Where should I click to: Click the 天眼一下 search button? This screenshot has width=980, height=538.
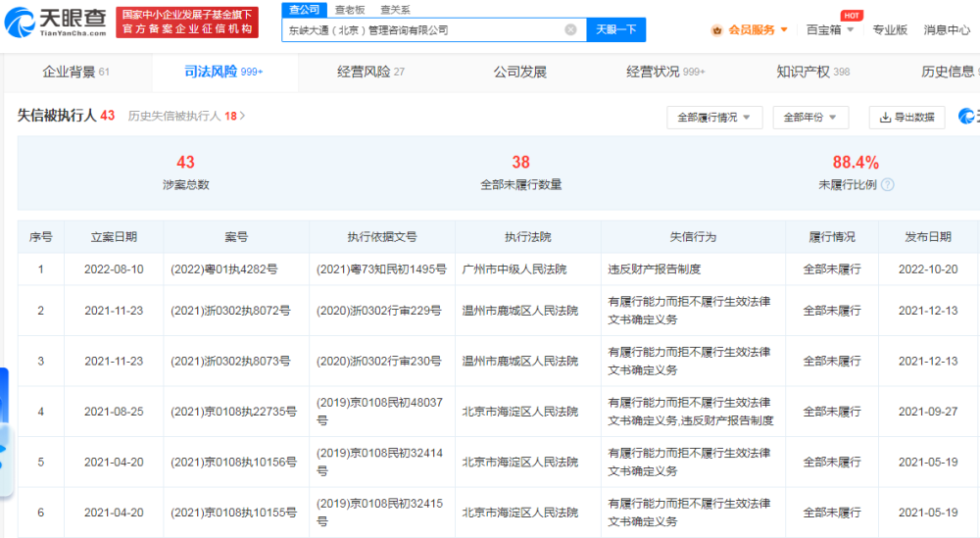click(615, 29)
